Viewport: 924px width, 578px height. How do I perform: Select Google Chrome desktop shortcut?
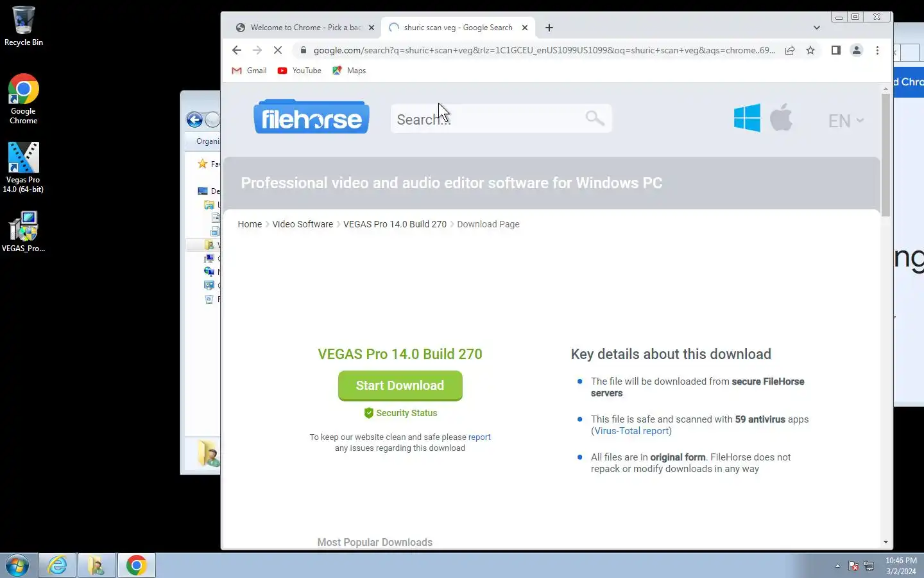(24, 99)
